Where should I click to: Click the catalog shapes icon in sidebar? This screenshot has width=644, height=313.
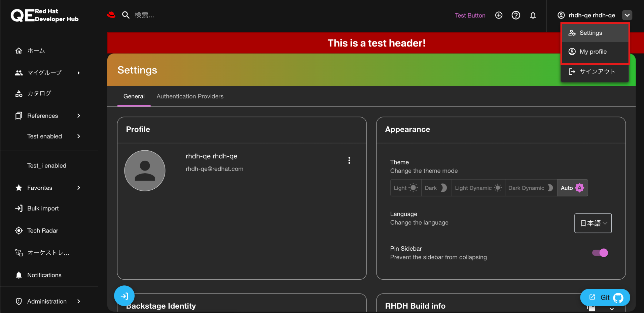point(19,93)
